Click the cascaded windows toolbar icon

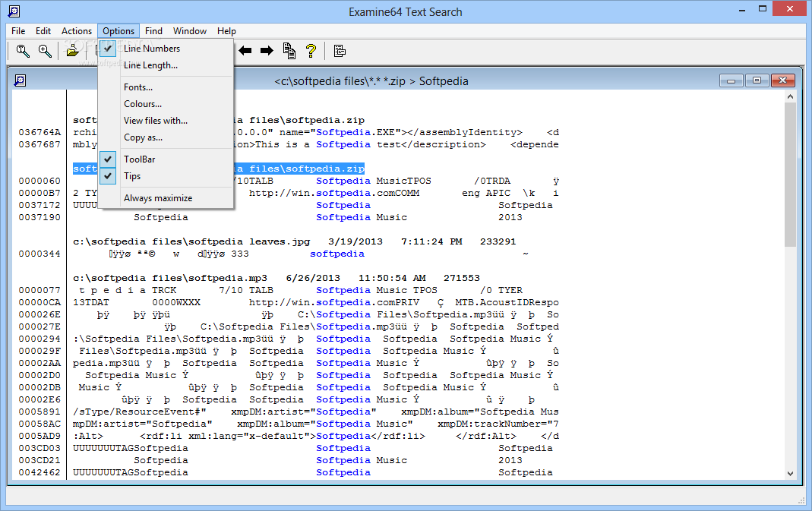coord(340,51)
